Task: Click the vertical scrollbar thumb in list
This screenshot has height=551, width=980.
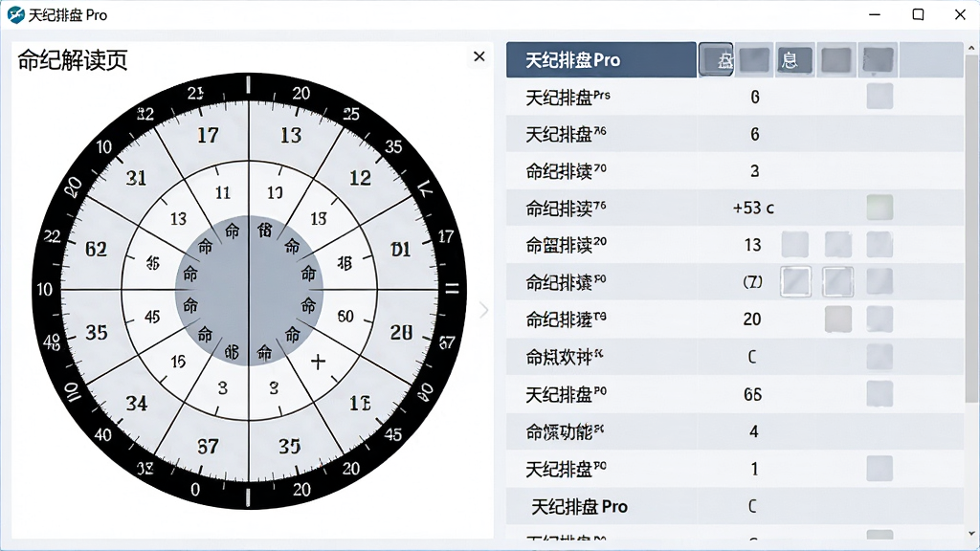Action: pyautogui.click(x=971, y=228)
